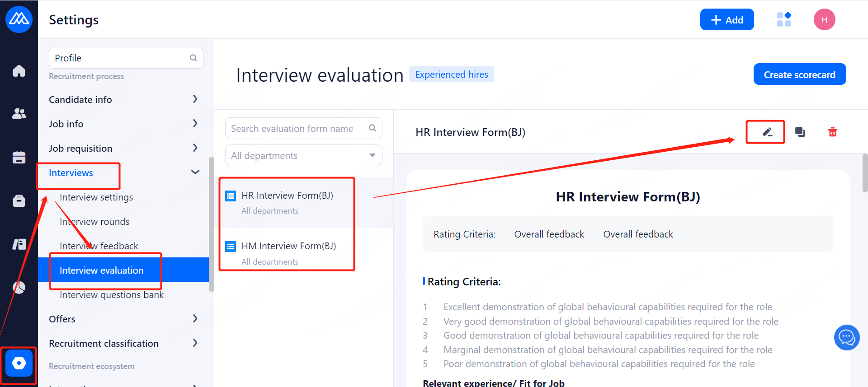Expand the Offers section
The width and height of the screenshot is (868, 387).
click(123, 319)
